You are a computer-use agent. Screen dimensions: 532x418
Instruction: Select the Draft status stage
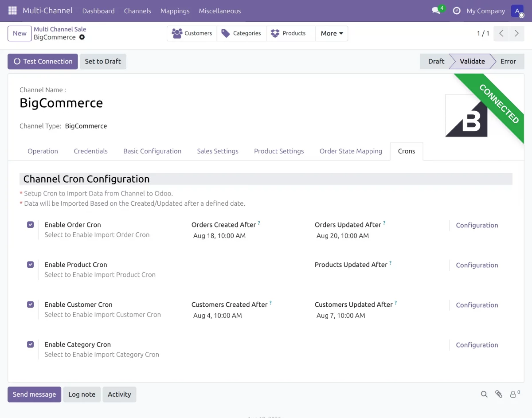coord(436,62)
